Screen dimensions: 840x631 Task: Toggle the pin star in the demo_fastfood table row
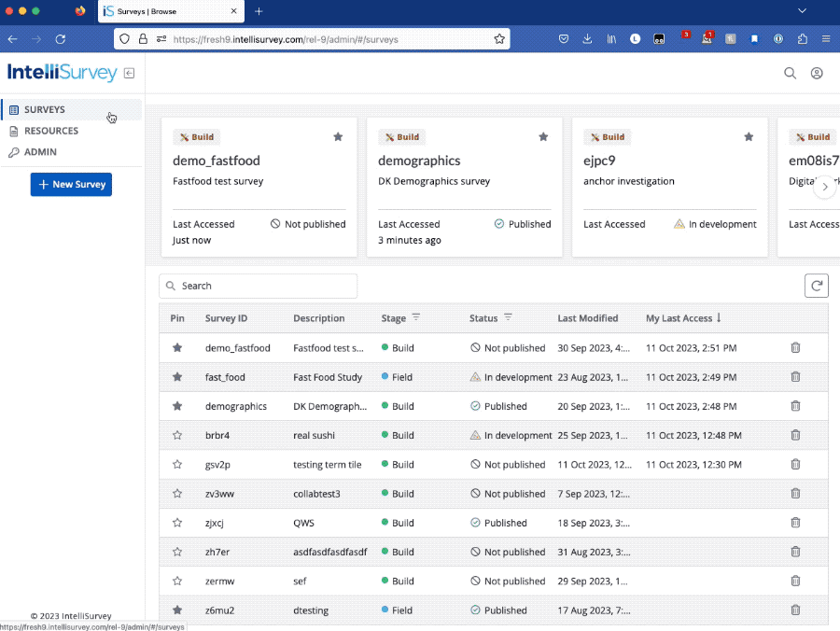tap(177, 348)
